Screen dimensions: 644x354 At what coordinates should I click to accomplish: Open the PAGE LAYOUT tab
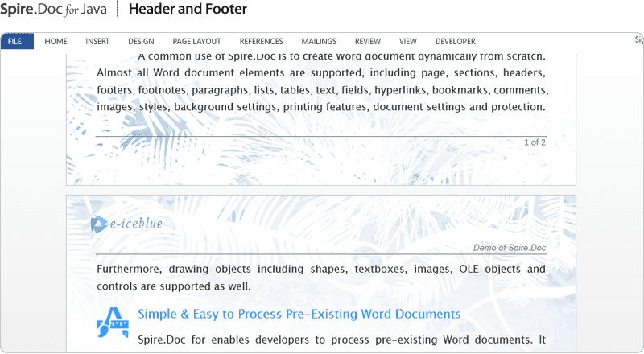(x=196, y=42)
